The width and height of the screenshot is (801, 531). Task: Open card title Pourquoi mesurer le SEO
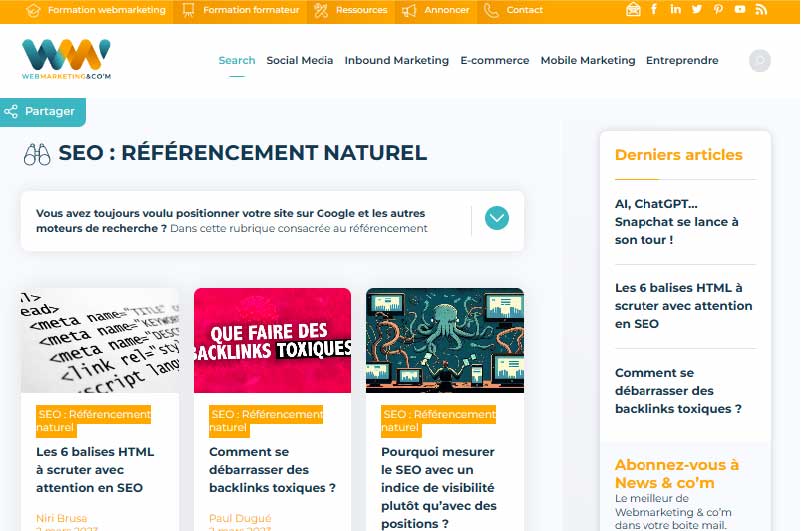[439, 488]
